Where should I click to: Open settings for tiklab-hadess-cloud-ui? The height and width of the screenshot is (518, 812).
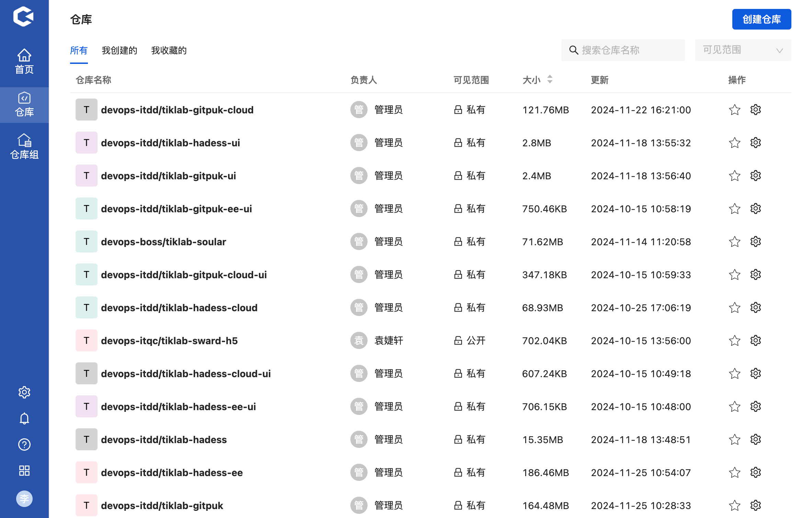(x=756, y=374)
